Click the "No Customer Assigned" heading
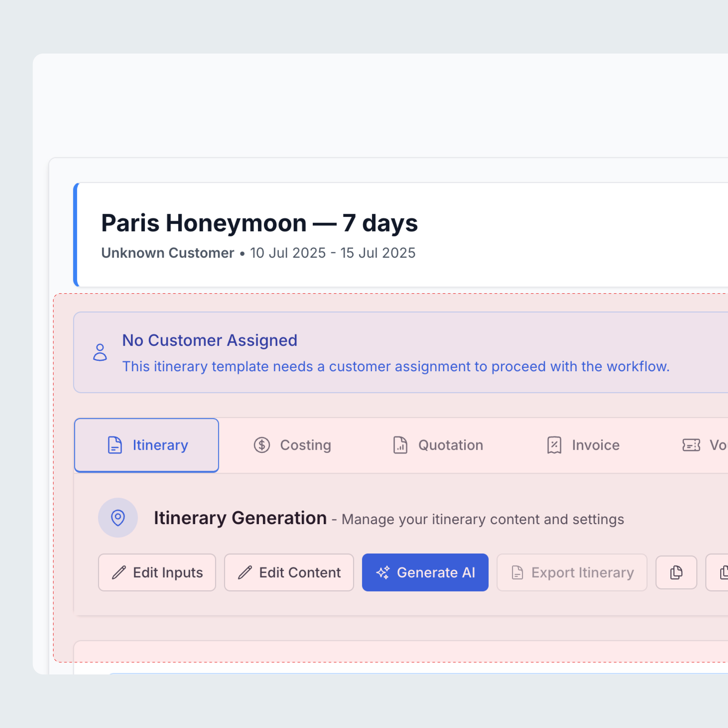This screenshot has width=728, height=728. pos(210,340)
